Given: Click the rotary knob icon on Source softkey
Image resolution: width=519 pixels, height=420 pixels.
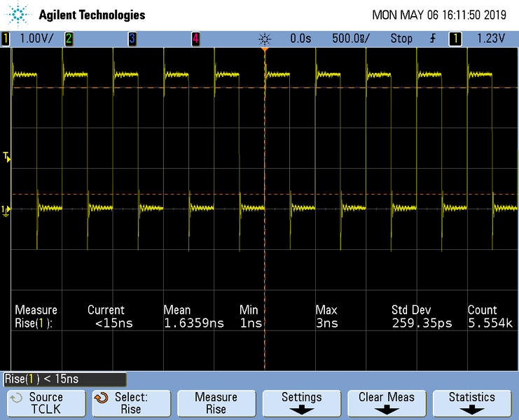Looking at the screenshot, I should 15,398.
